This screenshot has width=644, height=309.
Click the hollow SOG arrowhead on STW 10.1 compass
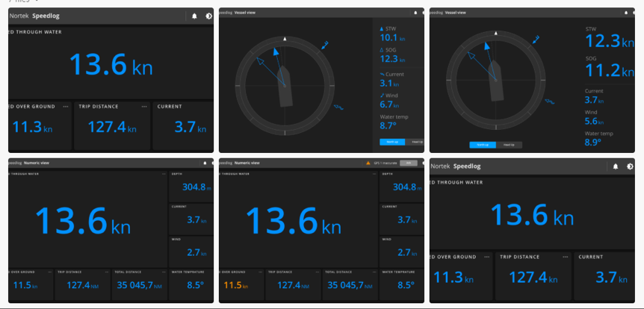[x=261, y=61]
